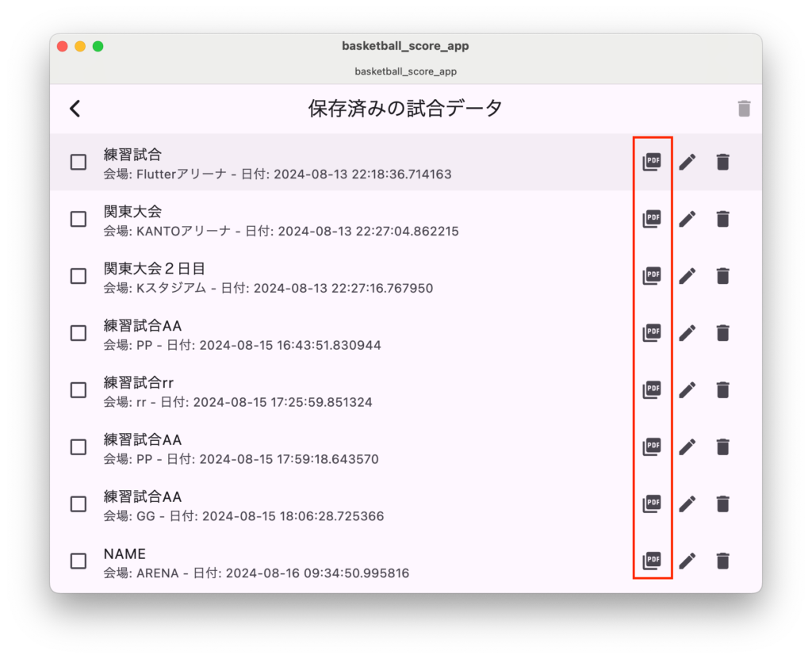Delete the NAME match at ARENA
The image size is (812, 659).
(723, 561)
